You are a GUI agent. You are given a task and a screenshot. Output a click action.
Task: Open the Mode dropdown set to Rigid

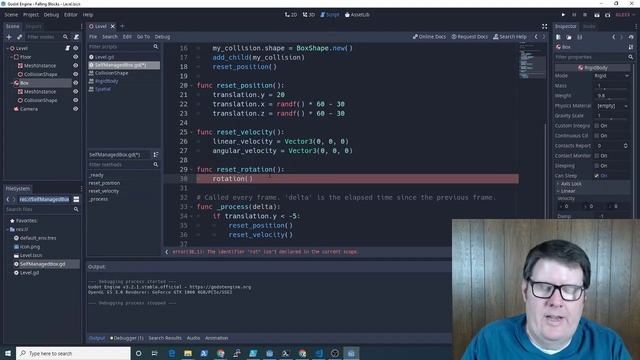(x=611, y=76)
